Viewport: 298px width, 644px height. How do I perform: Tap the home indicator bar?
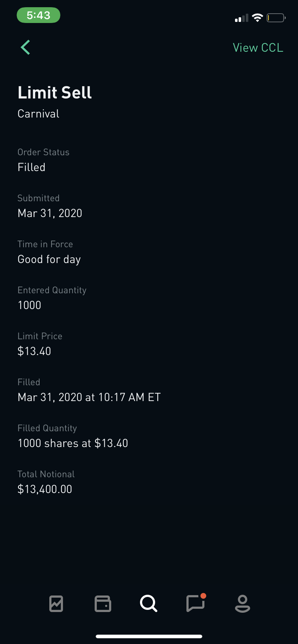pos(149,636)
